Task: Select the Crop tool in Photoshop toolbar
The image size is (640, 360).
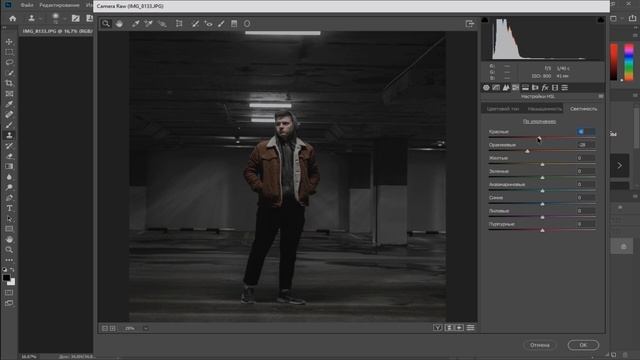Action: pyautogui.click(x=9, y=83)
